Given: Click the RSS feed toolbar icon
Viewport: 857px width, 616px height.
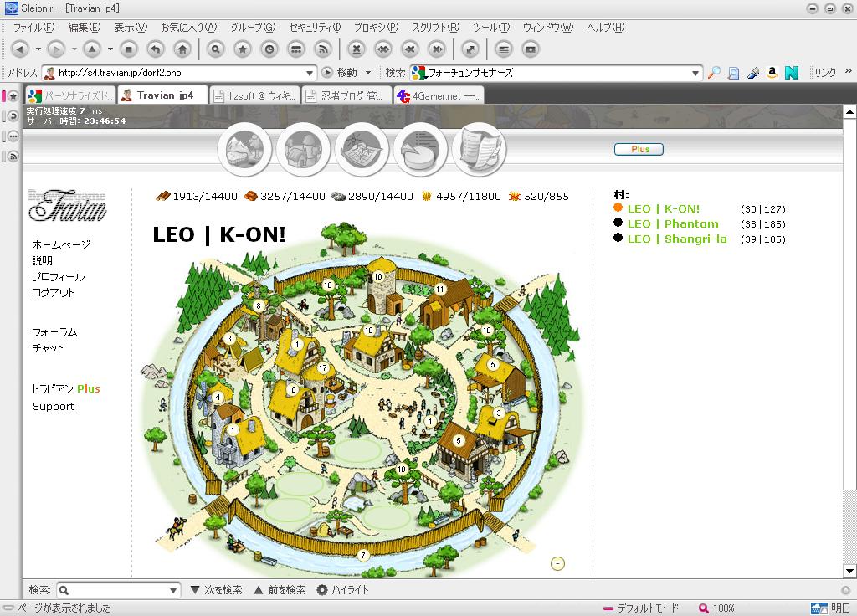Looking at the screenshot, I should pyautogui.click(x=323, y=49).
